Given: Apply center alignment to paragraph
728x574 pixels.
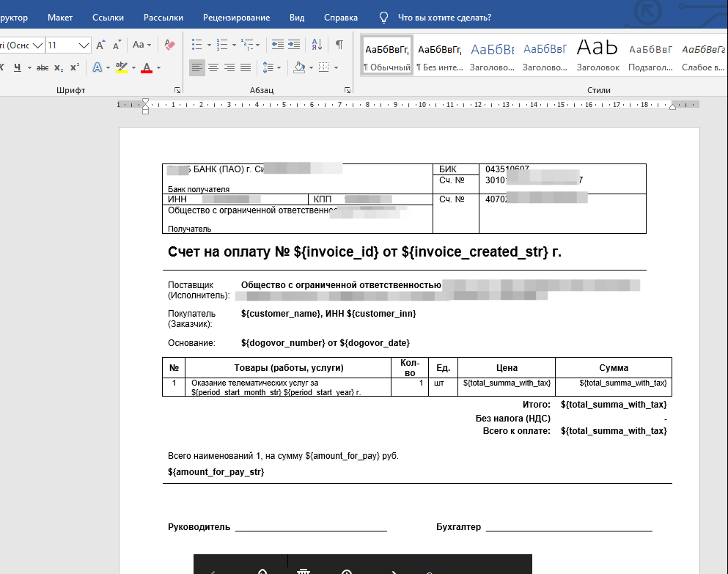Looking at the screenshot, I should [213, 67].
